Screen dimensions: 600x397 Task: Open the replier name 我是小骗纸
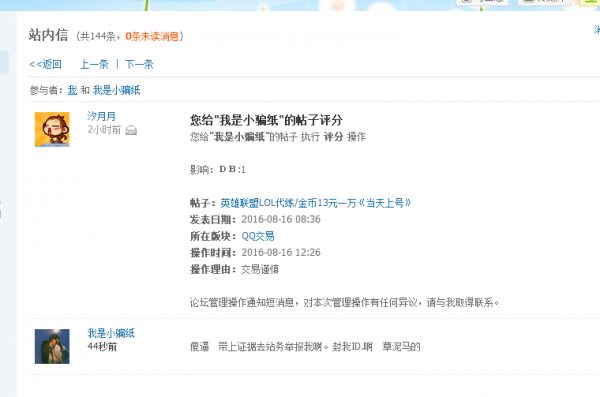click(111, 333)
